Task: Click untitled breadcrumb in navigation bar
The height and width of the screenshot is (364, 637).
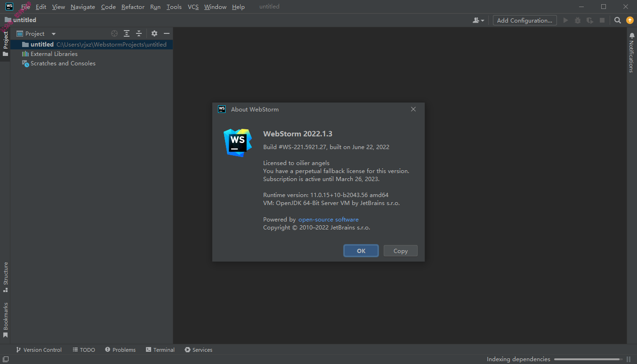Action: pos(24,20)
